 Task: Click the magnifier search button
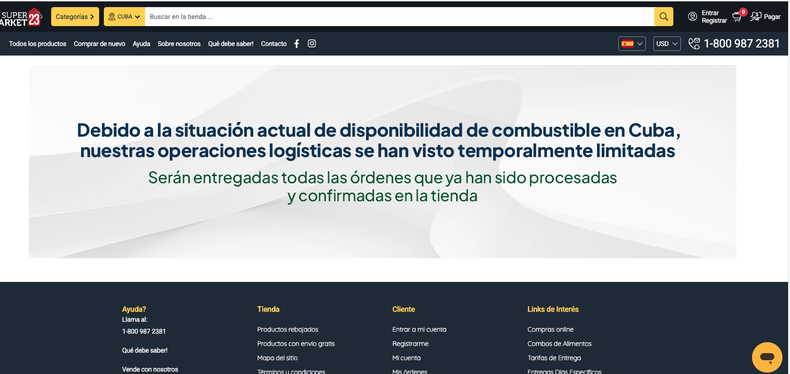[664, 17]
